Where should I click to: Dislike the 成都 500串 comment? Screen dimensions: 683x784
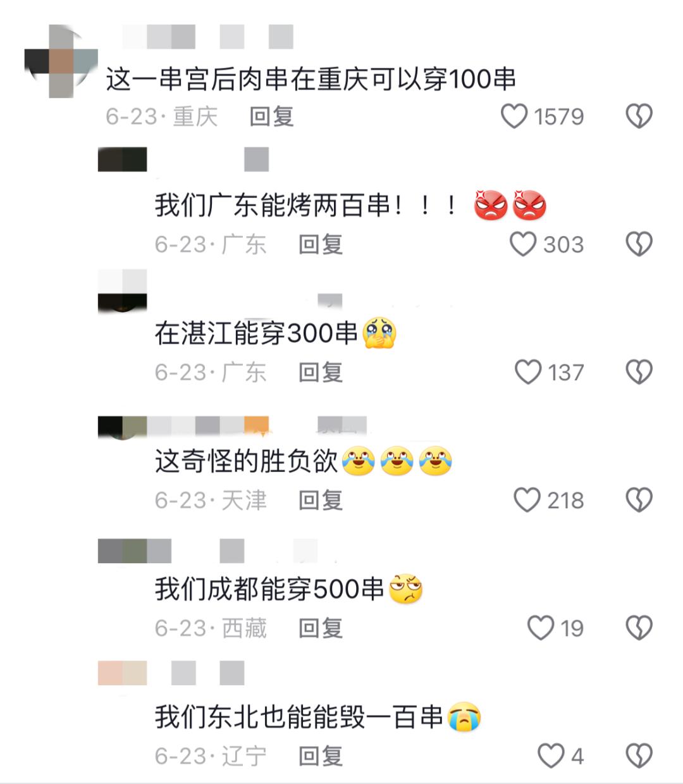pyautogui.click(x=639, y=628)
